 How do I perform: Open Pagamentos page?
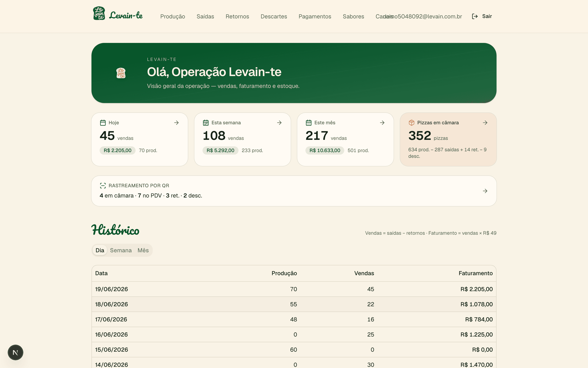coord(315,16)
